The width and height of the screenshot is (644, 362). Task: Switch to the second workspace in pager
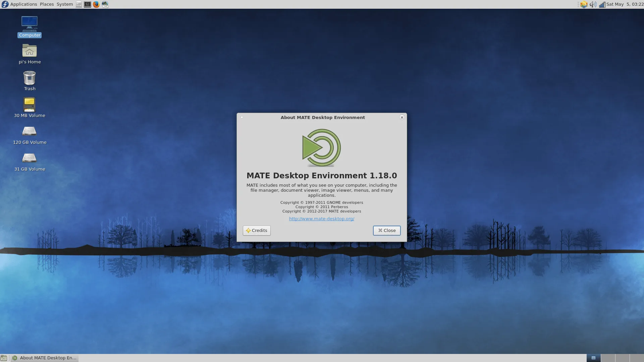(x=608, y=358)
